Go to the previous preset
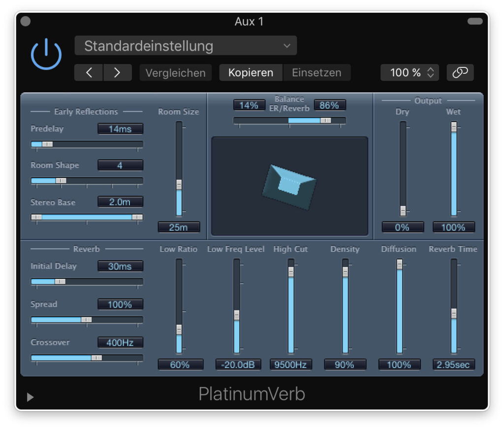Image resolution: width=504 pixels, height=429 pixels. tap(89, 73)
